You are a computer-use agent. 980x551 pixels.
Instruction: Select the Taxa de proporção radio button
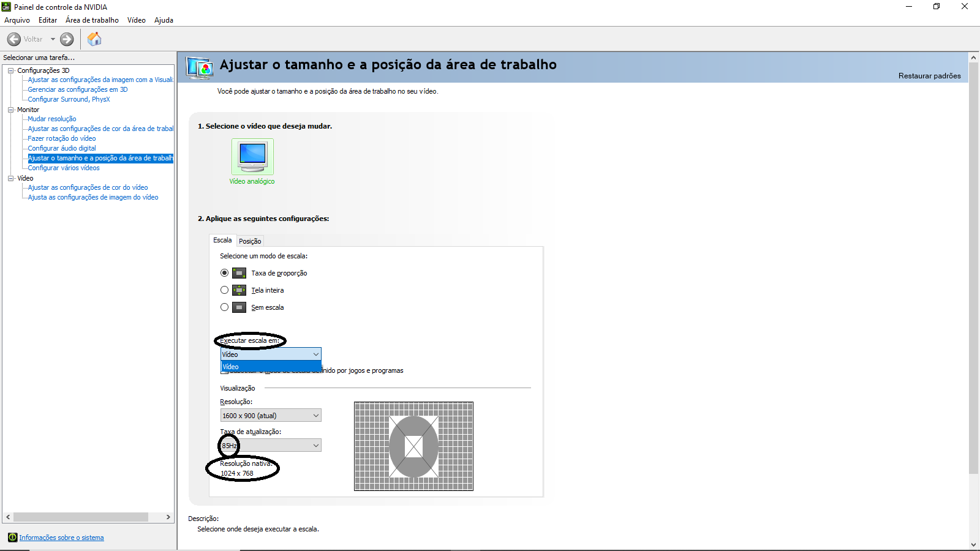pos(224,273)
